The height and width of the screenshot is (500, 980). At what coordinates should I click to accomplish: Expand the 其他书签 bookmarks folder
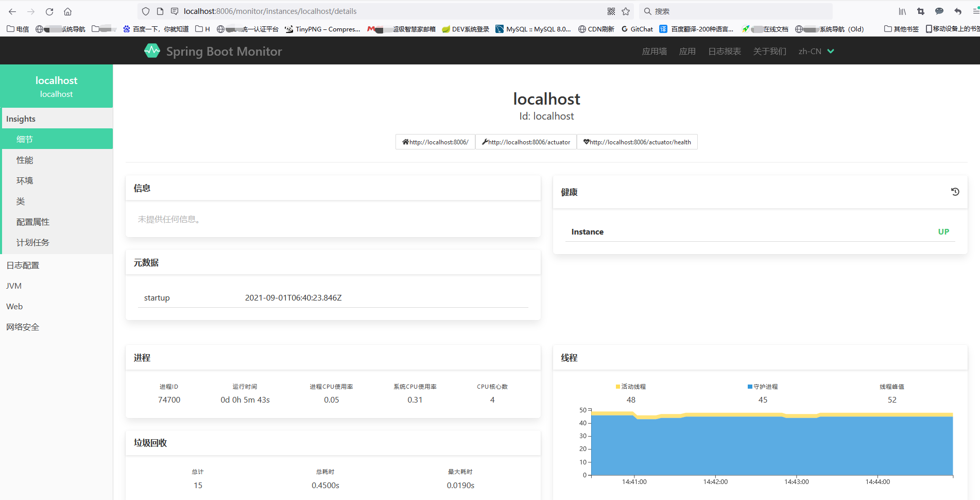point(901,29)
